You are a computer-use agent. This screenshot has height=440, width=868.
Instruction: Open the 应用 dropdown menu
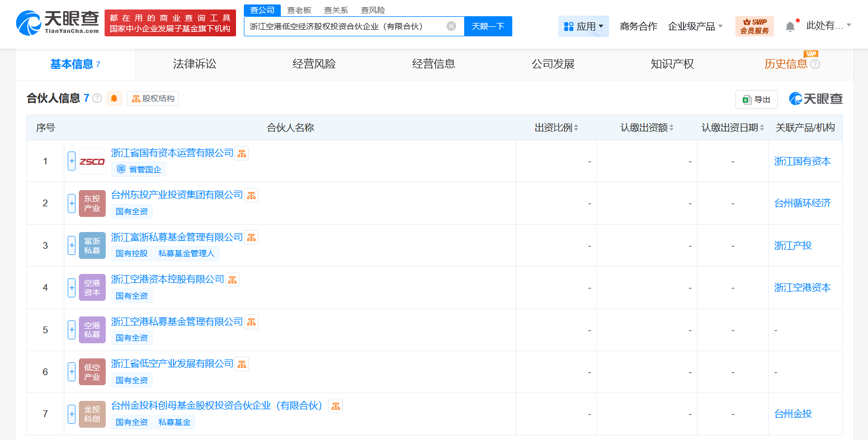point(583,26)
